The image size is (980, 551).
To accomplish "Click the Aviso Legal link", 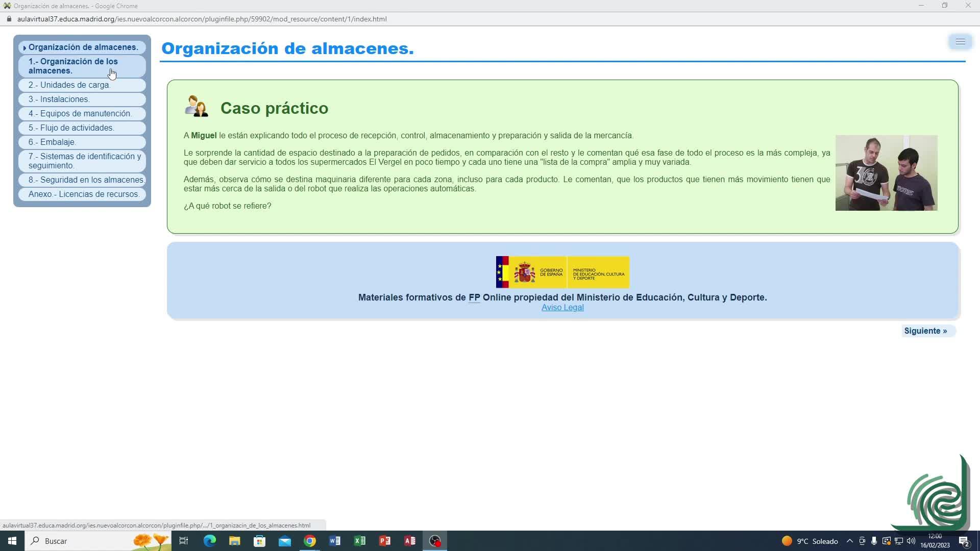I will point(562,307).
